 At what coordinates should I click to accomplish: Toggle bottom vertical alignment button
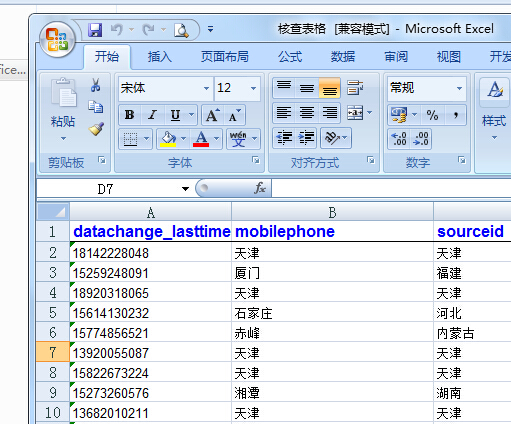(x=329, y=88)
